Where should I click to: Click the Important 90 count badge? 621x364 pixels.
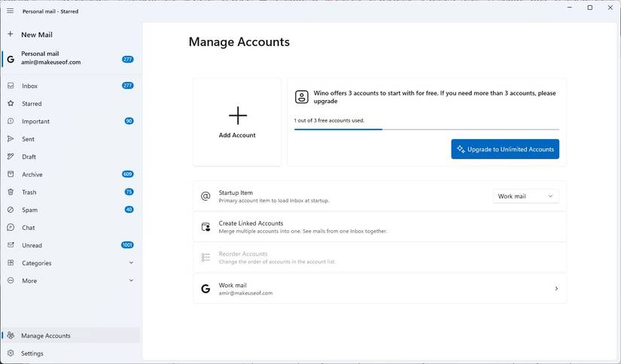129,121
